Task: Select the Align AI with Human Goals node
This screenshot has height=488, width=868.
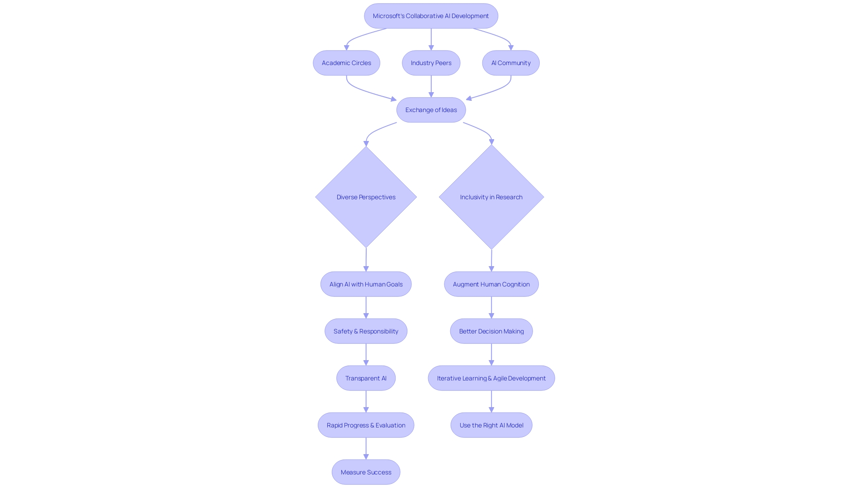Action: [x=366, y=284]
